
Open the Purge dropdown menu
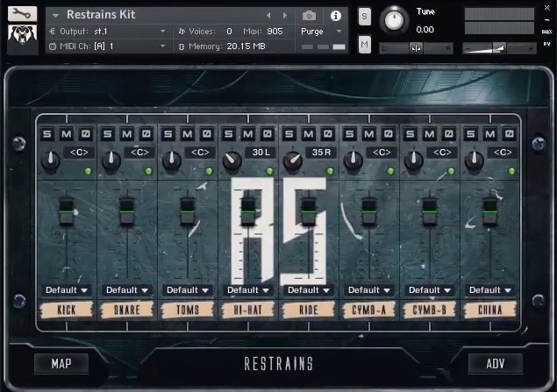click(x=322, y=32)
